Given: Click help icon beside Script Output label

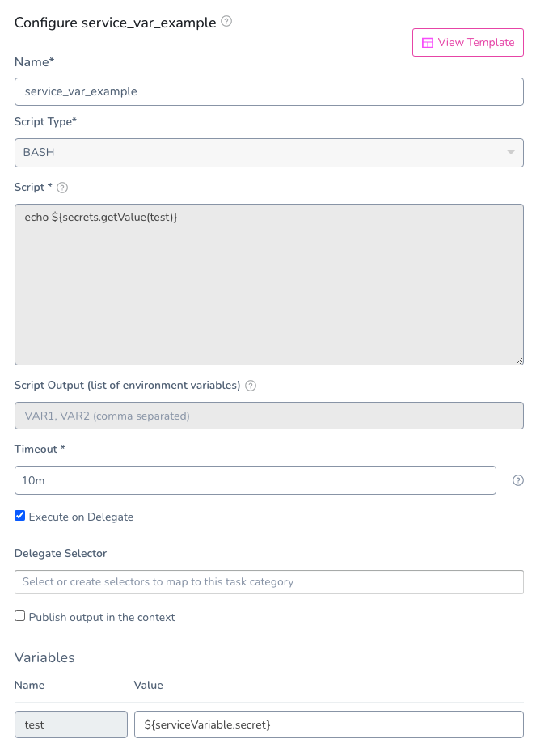Looking at the screenshot, I should (251, 386).
